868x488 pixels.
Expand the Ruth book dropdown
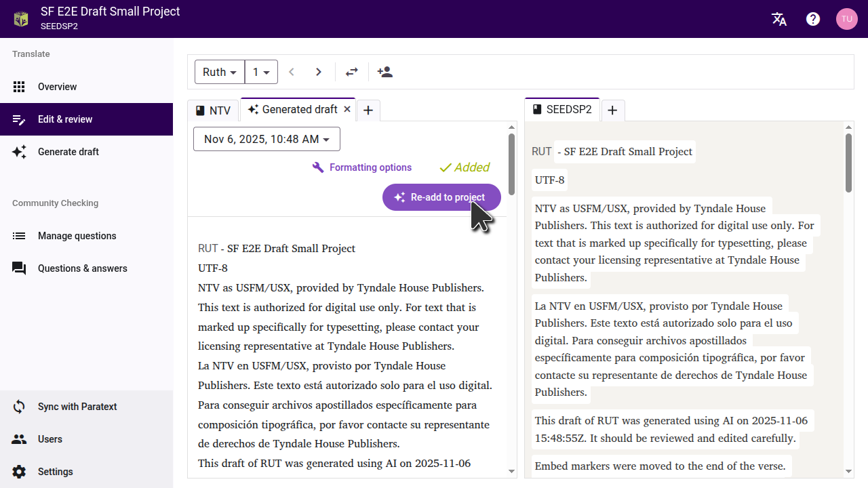pos(220,72)
